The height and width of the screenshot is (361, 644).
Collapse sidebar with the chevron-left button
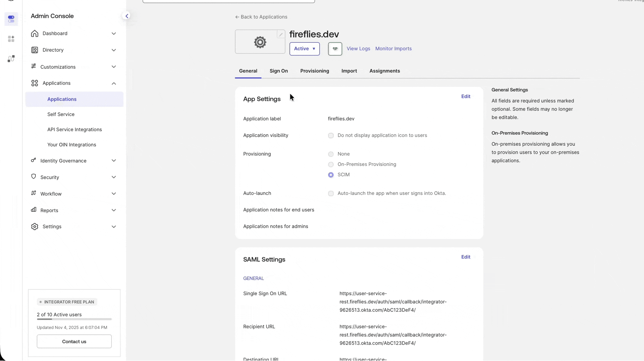click(126, 16)
